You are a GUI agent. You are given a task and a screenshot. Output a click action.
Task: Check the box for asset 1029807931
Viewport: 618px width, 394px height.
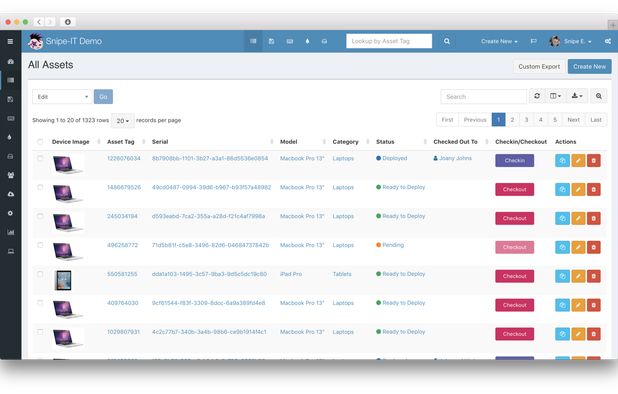[x=40, y=332]
